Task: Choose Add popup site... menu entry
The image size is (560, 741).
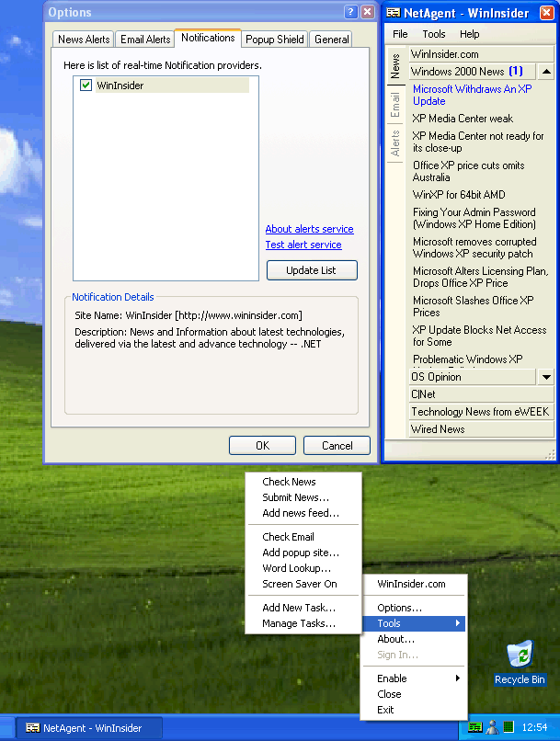Action: pos(303,553)
